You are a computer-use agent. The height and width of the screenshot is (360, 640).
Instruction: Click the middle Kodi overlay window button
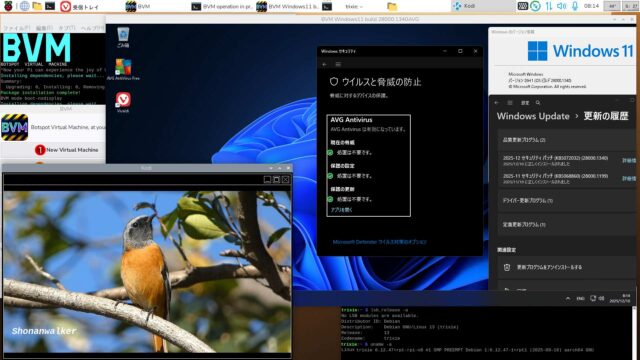276,179
